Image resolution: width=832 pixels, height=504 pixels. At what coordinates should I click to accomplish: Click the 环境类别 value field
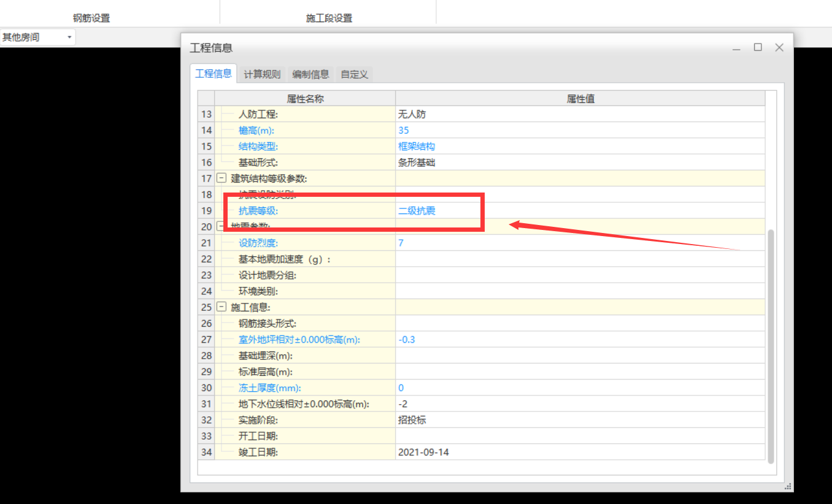point(580,291)
